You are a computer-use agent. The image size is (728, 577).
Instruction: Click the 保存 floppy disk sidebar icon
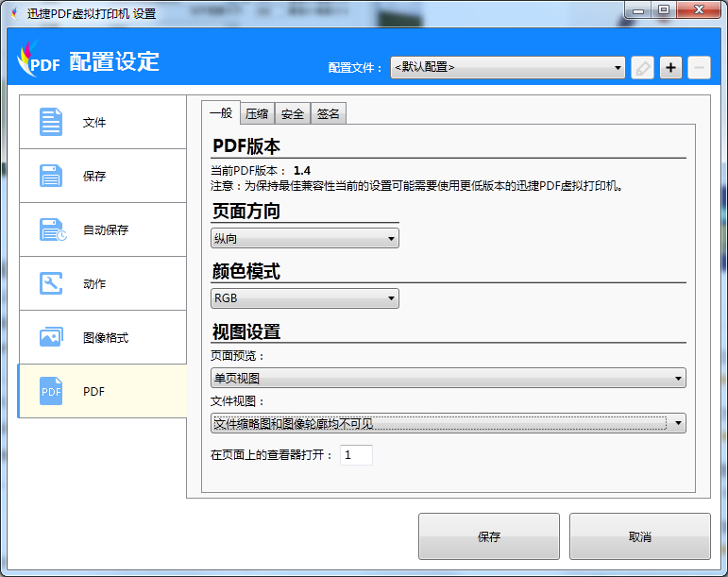click(51, 176)
